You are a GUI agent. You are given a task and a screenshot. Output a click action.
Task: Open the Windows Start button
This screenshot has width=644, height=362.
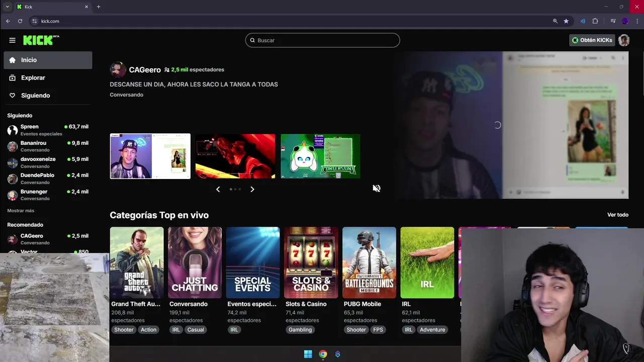(x=308, y=354)
